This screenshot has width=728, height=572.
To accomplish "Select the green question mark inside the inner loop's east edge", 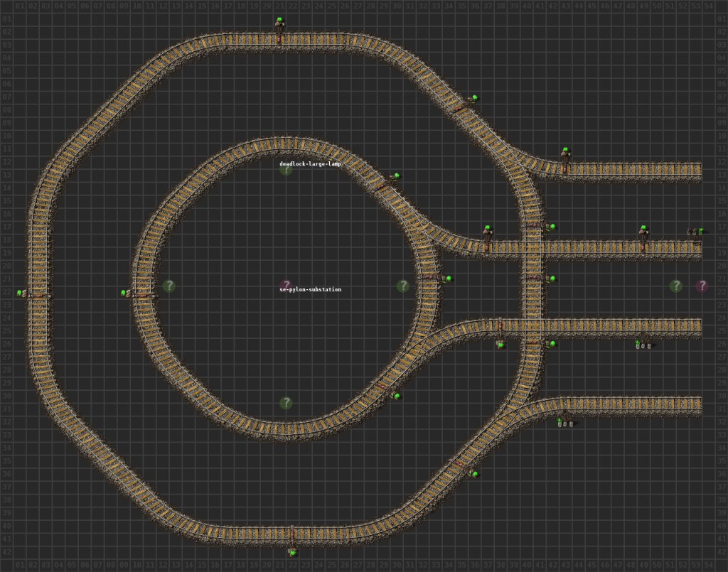I will click(x=403, y=286).
